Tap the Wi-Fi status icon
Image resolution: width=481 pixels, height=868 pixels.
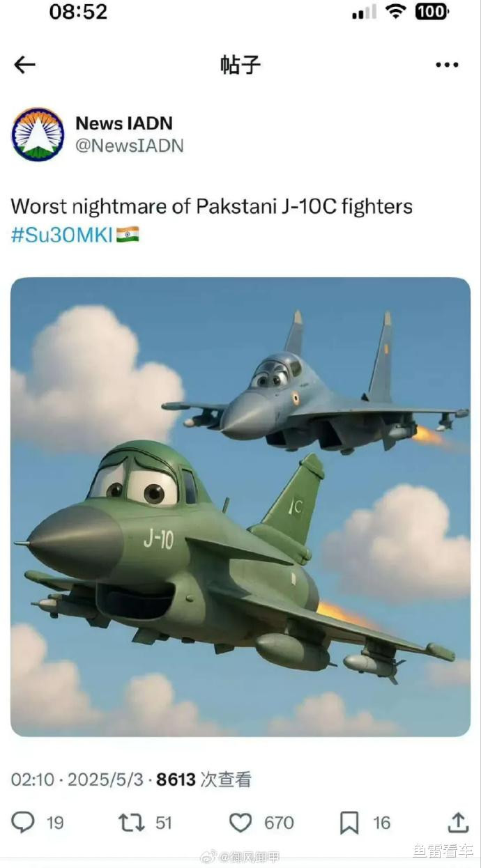396,12
